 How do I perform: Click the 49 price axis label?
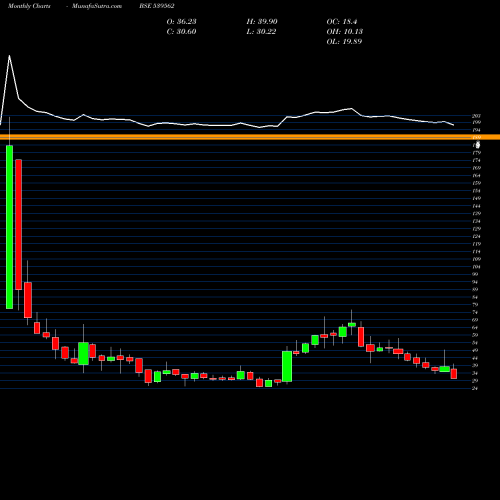[x=475, y=350]
